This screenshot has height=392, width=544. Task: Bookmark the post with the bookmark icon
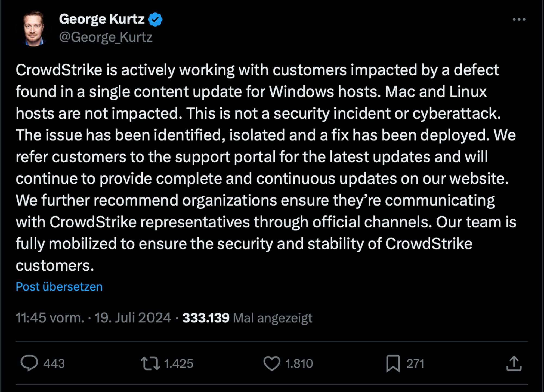pyautogui.click(x=393, y=363)
